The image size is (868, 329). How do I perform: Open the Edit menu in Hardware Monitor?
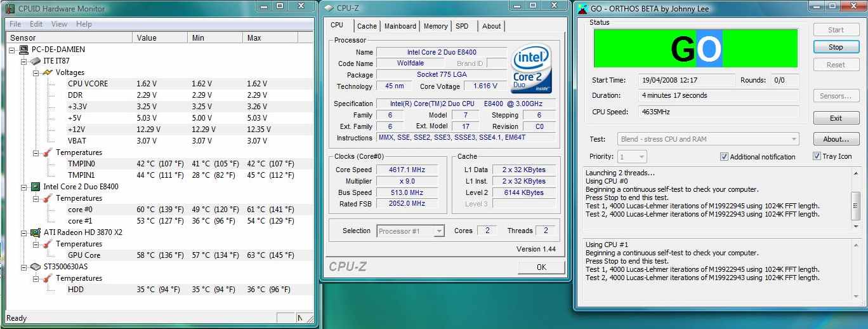click(x=36, y=24)
